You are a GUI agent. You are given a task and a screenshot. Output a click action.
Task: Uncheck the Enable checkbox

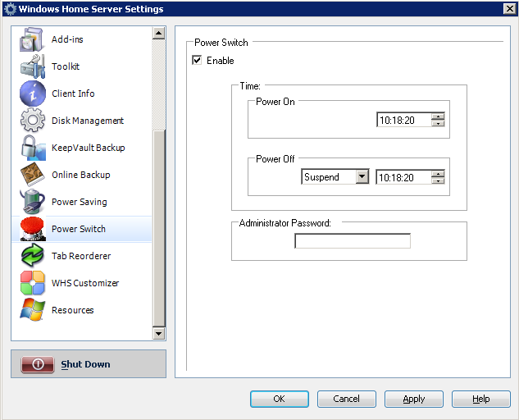[x=197, y=60]
